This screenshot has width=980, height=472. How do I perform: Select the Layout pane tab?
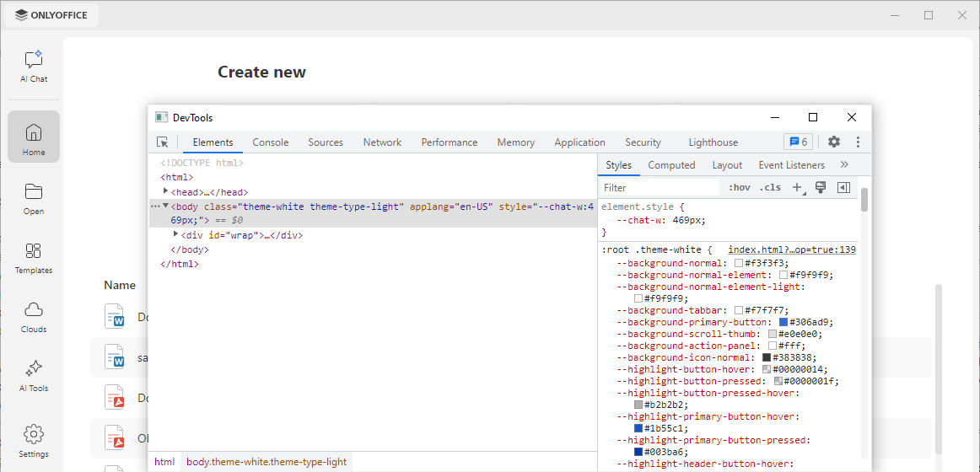728,165
